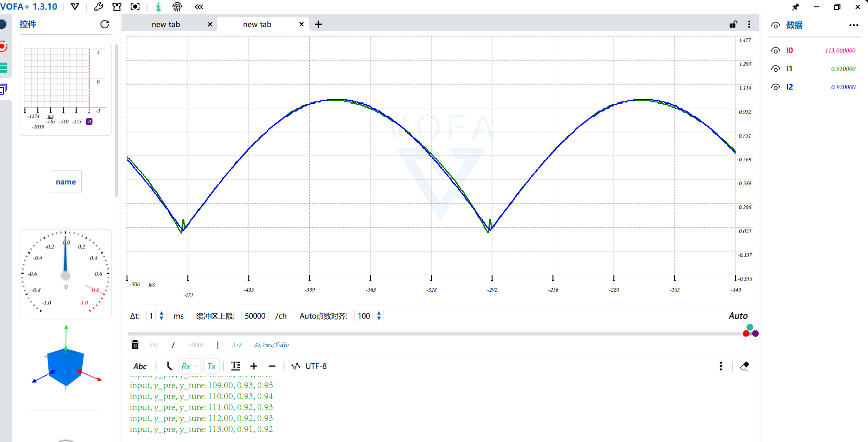Click the wrench settings icon
Screen dimensions: 868x442
coord(98,7)
